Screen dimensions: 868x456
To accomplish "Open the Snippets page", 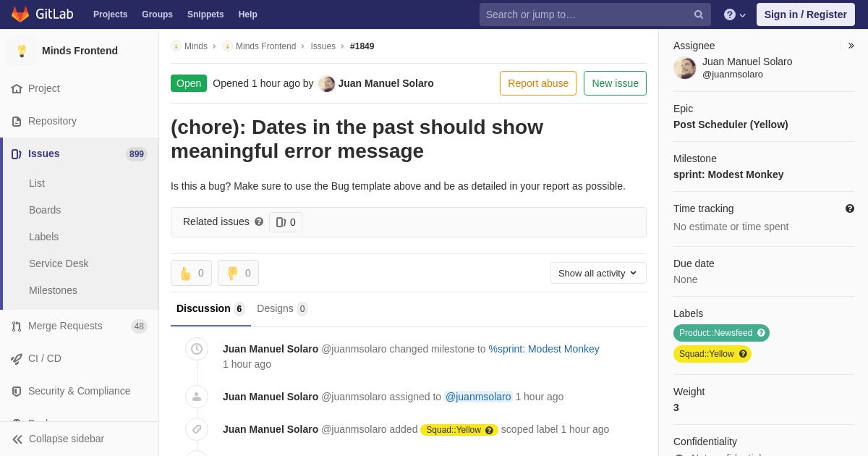I will (x=205, y=14).
